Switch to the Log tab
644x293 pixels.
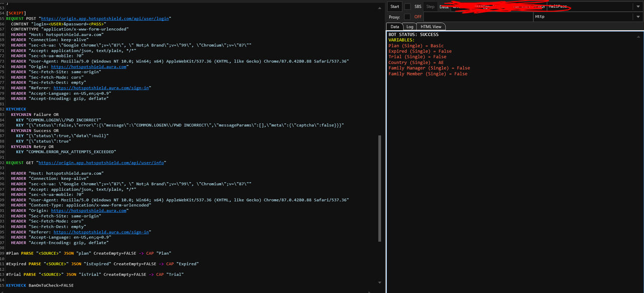410,27
